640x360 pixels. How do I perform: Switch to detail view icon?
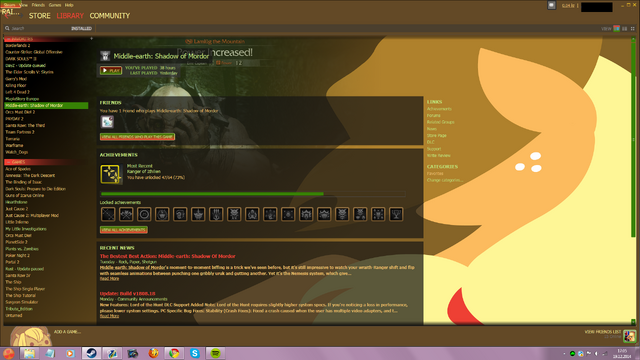[617, 29]
